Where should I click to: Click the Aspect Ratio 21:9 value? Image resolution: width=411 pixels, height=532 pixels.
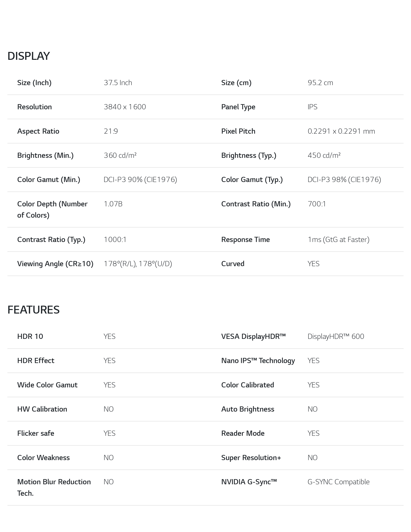click(111, 131)
